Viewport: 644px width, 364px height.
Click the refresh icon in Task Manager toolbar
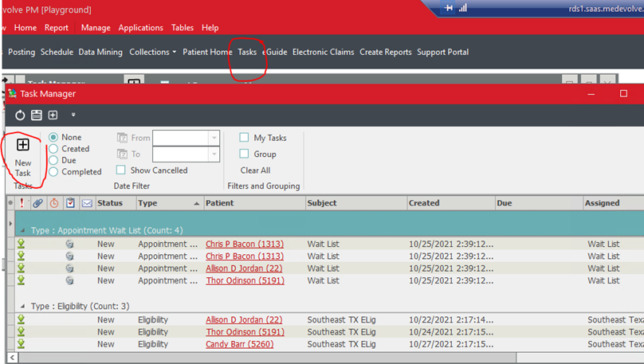21,115
